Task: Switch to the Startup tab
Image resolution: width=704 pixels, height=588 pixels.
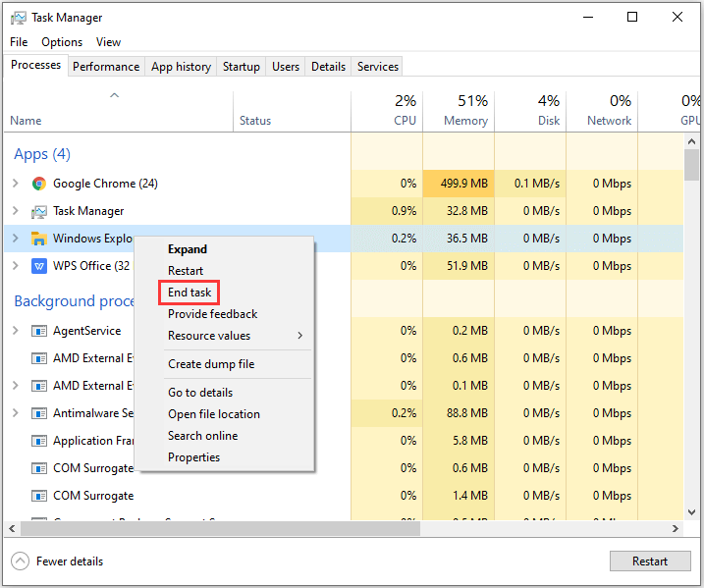Action: 242,67
